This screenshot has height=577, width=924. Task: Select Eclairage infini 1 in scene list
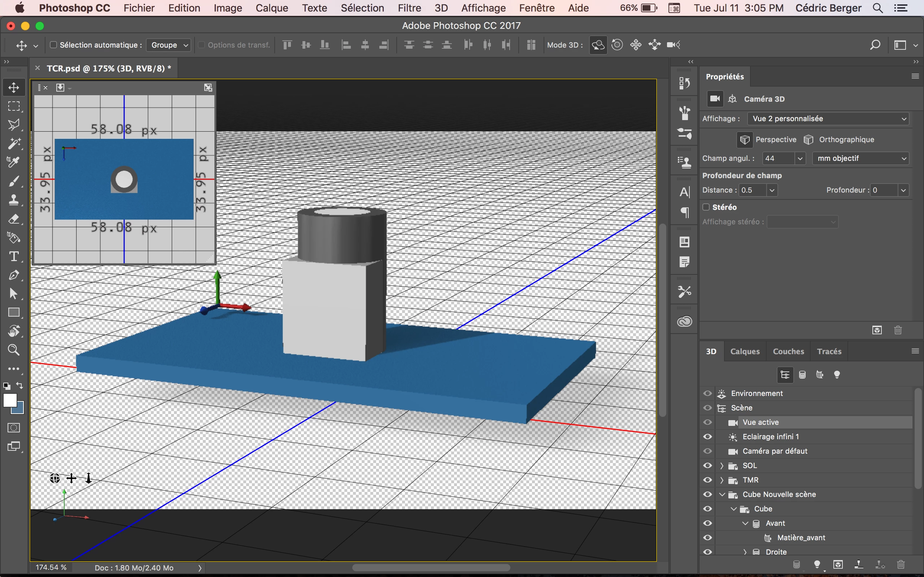(770, 437)
